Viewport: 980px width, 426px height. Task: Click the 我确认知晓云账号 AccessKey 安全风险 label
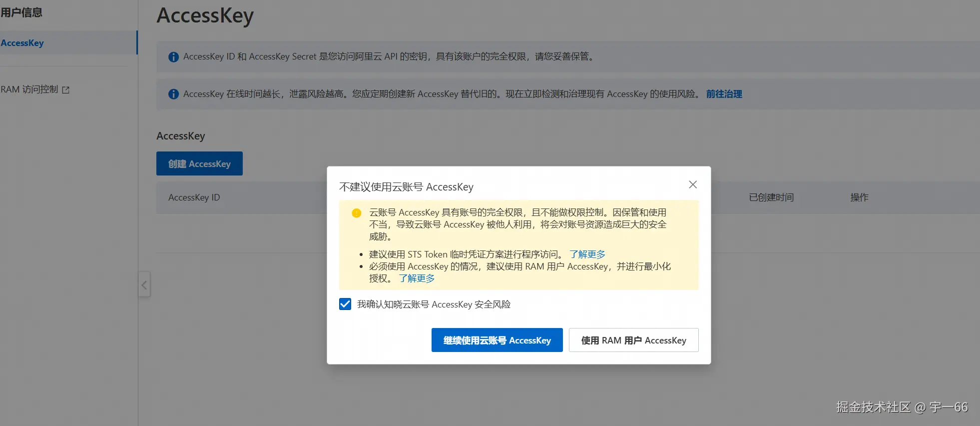pyautogui.click(x=434, y=304)
